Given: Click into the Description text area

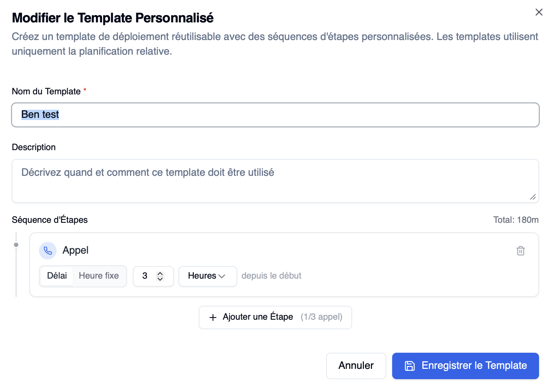Looking at the screenshot, I should click(275, 181).
